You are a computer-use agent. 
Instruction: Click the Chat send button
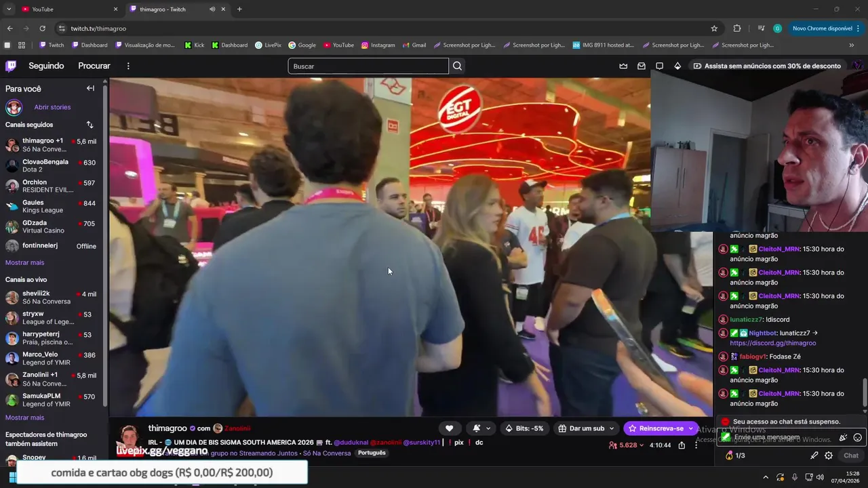[851, 455]
